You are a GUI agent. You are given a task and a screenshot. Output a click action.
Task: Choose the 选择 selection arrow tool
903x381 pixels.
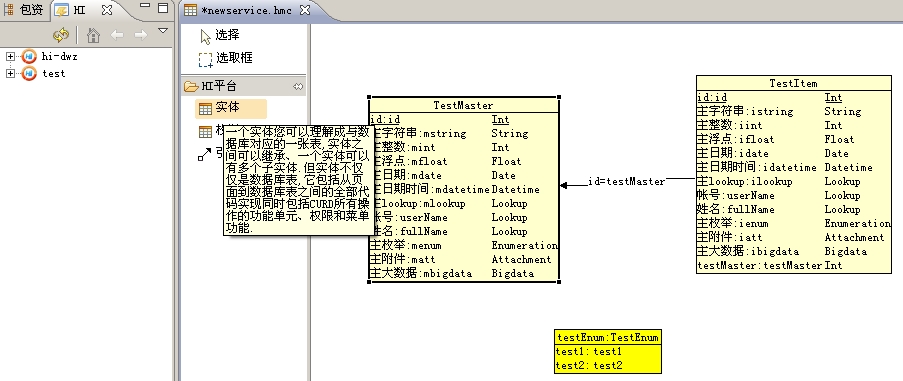pos(219,35)
